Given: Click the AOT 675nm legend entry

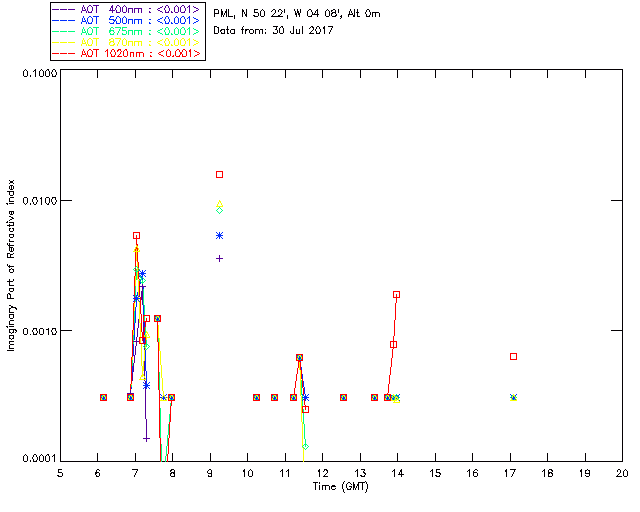Looking at the screenshot, I should click(x=126, y=31).
